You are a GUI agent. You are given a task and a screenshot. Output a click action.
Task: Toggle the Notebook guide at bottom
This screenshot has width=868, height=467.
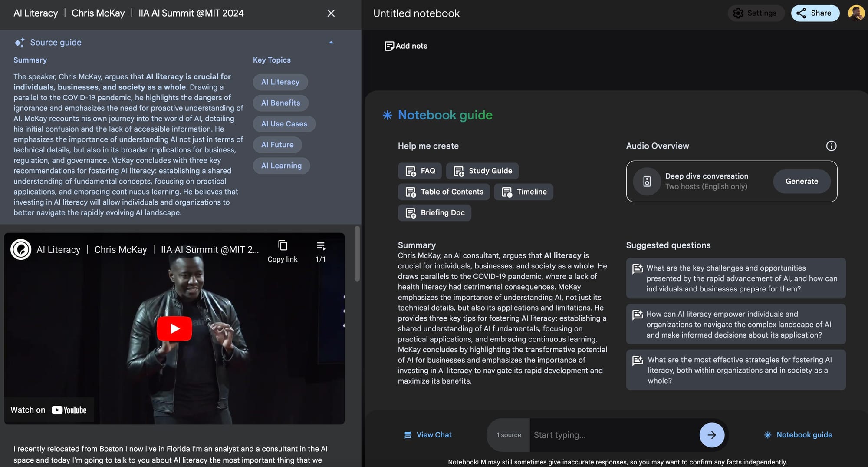(x=798, y=435)
